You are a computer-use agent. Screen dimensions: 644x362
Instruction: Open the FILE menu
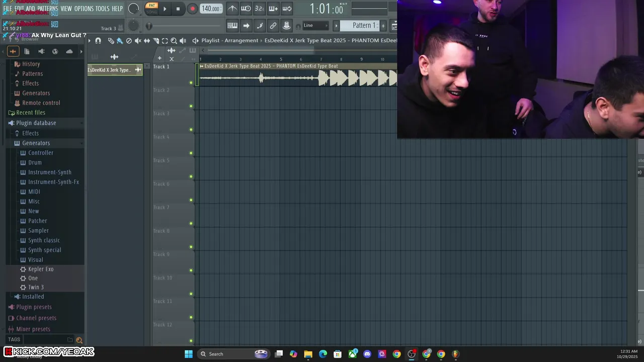(8, 9)
